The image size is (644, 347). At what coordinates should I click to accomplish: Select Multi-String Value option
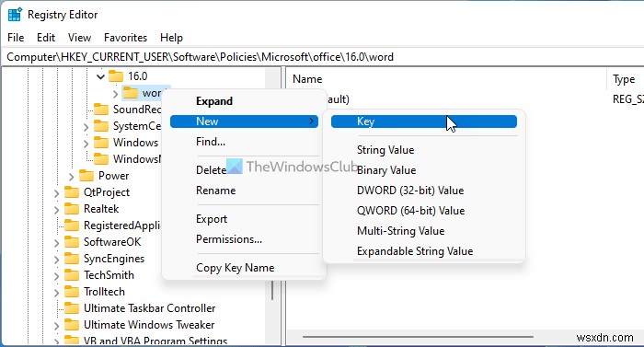point(400,231)
